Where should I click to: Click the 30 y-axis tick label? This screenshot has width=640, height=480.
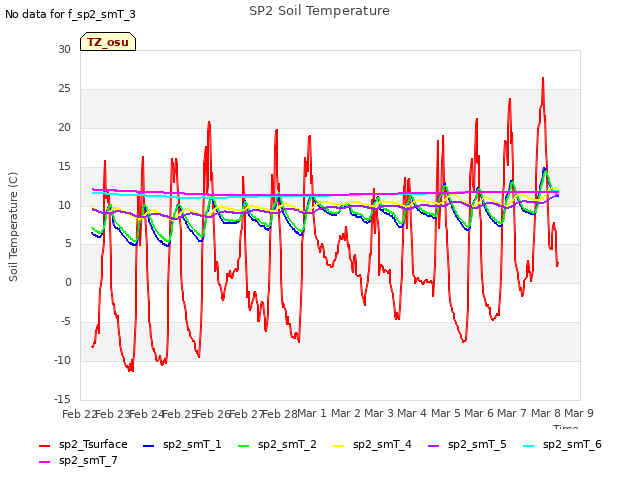pyautogui.click(x=64, y=49)
